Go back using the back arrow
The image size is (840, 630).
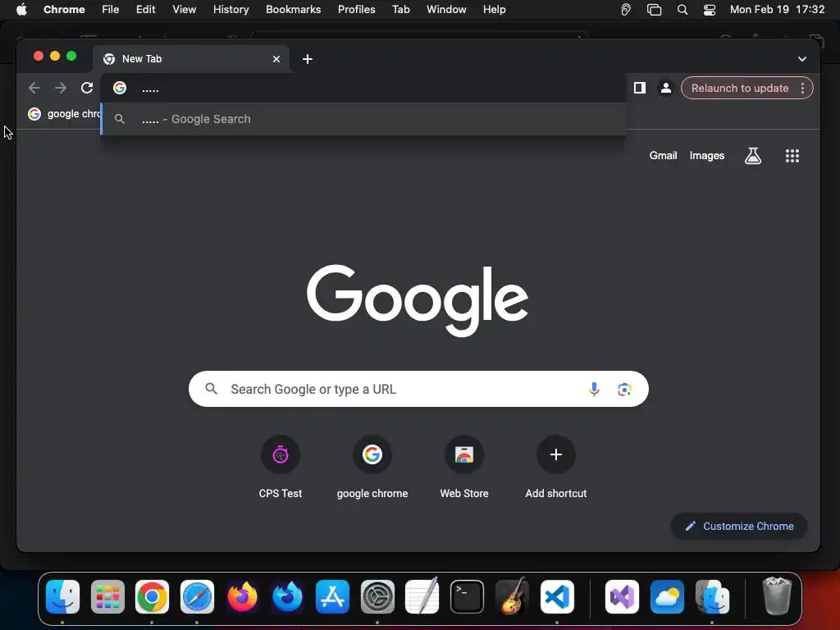click(x=34, y=88)
